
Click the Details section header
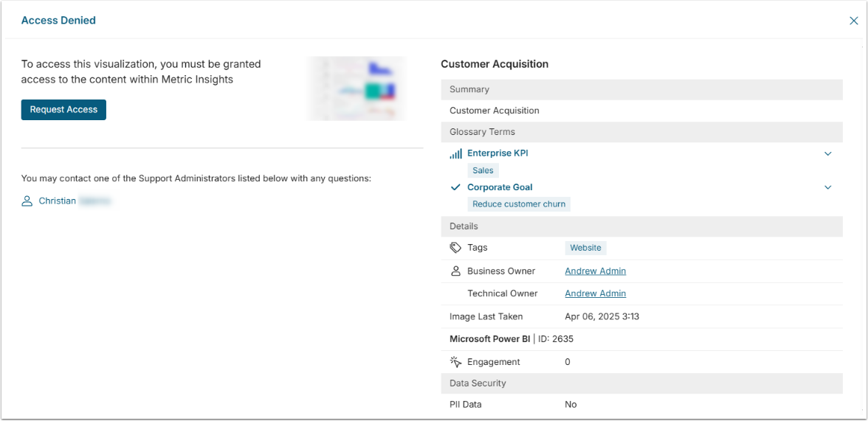click(x=641, y=226)
